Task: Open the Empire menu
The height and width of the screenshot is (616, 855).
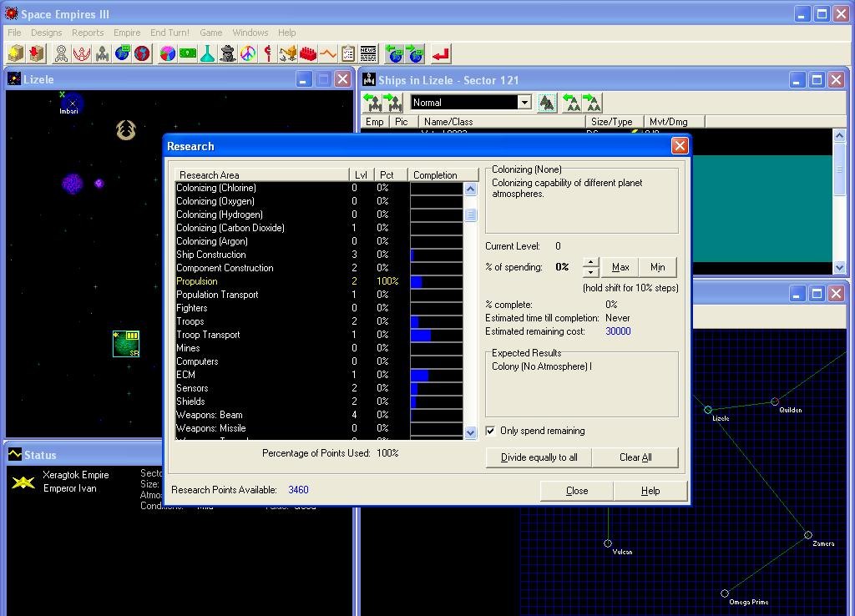Action: [x=127, y=33]
